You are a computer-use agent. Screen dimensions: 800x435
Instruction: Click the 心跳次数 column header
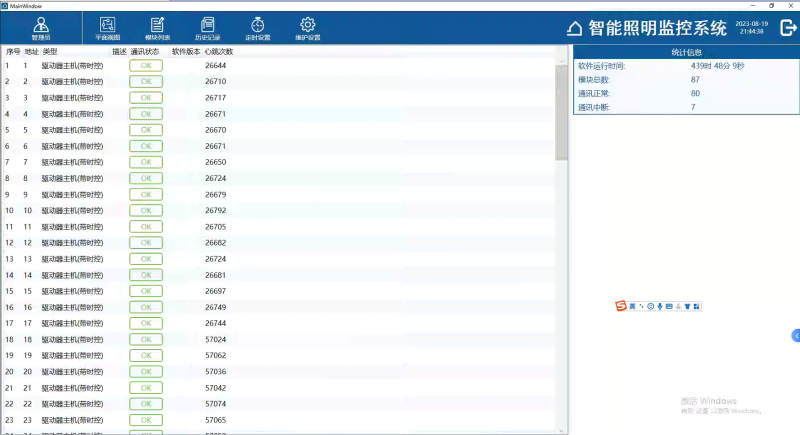[x=218, y=51]
